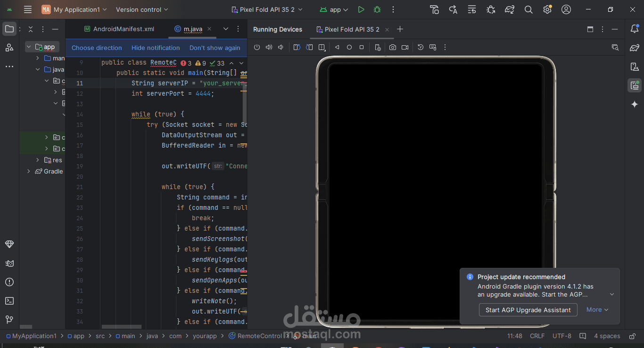Click the yourapp breadcrumb in navigation bar
This screenshot has height=348, width=644.
click(x=205, y=336)
